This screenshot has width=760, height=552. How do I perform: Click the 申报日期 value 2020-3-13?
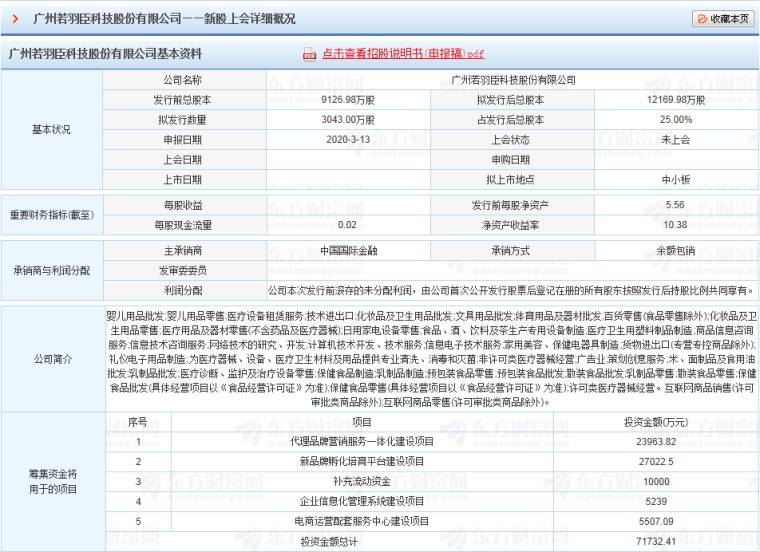coord(348,140)
